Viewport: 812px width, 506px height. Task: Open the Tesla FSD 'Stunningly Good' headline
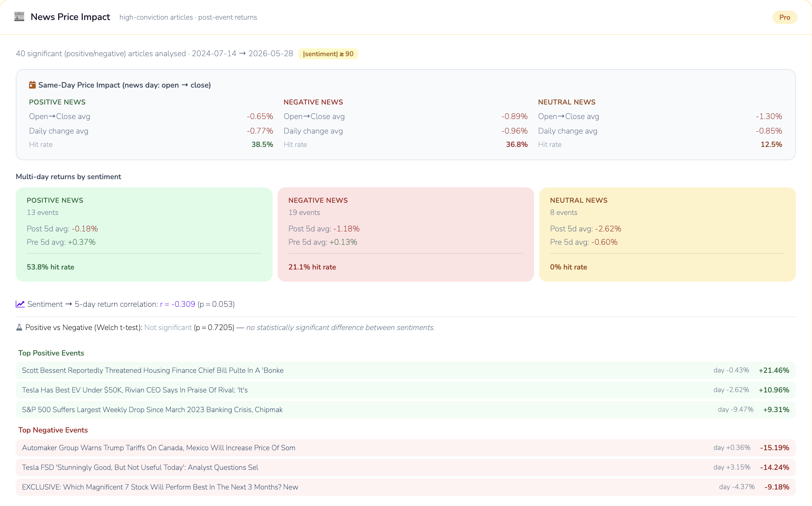coord(140,467)
